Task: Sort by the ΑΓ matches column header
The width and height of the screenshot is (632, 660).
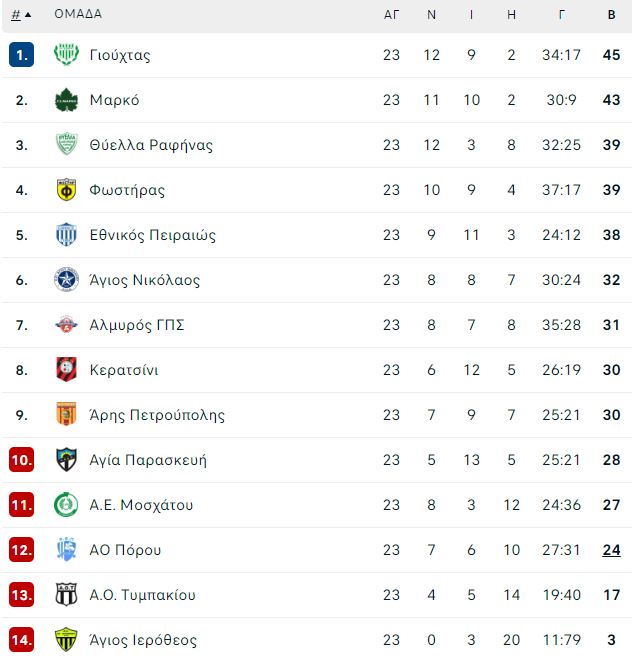Action: click(391, 15)
